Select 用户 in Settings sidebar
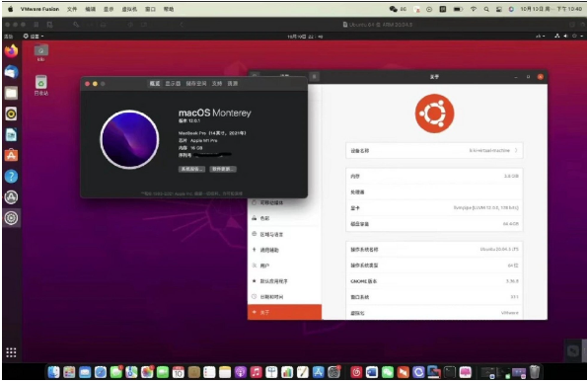The image size is (588, 382). point(284,266)
